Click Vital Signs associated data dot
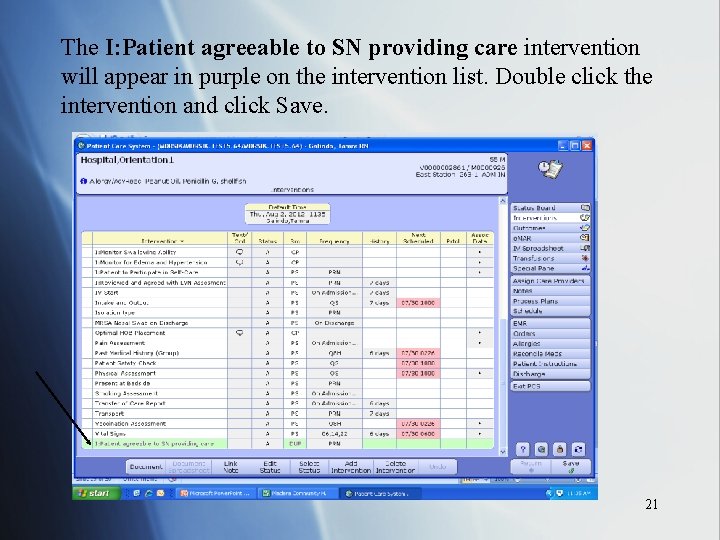Image resolution: width=720 pixels, height=540 pixels. [x=479, y=434]
